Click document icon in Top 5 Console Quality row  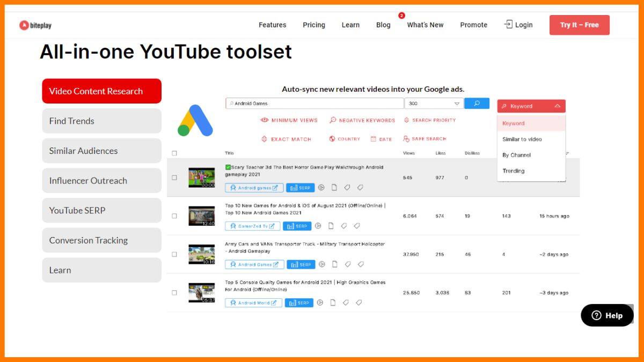click(x=333, y=302)
